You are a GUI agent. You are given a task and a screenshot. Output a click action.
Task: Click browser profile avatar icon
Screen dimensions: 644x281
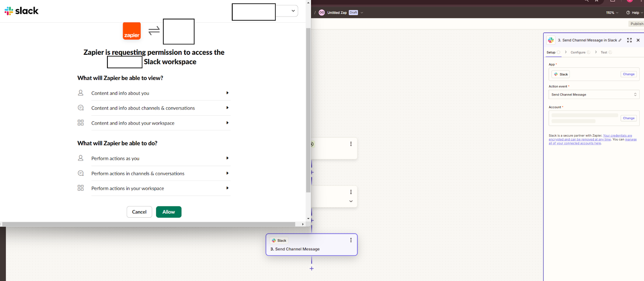tap(630, 1)
